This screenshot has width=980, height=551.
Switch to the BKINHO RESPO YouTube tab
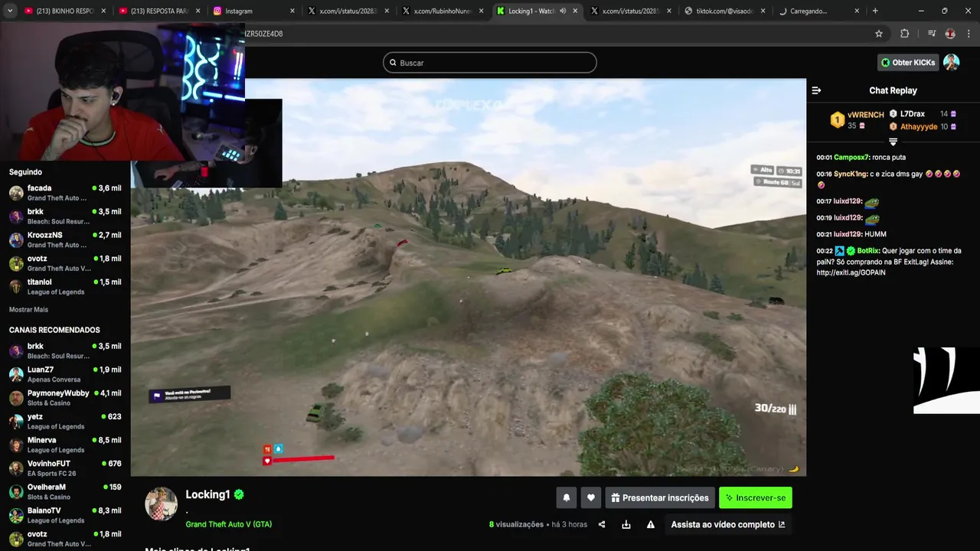pyautogui.click(x=64, y=11)
